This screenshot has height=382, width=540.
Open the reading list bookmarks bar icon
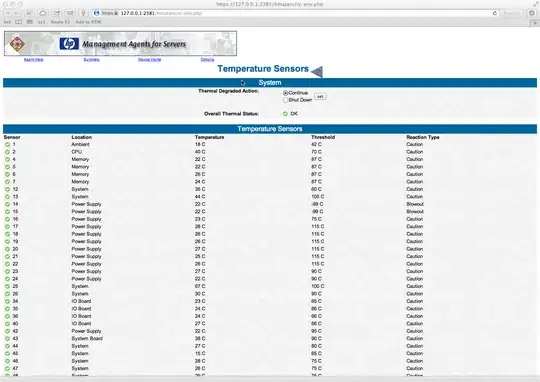tap(19, 22)
